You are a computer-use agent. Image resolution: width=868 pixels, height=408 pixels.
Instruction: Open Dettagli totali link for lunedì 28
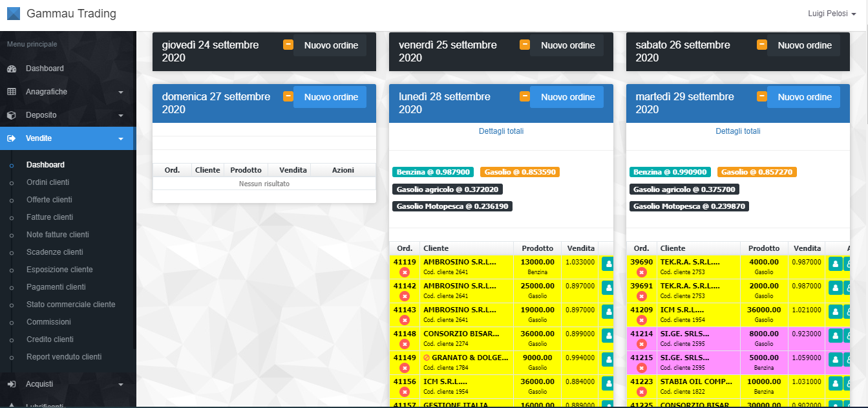click(501, 131)
